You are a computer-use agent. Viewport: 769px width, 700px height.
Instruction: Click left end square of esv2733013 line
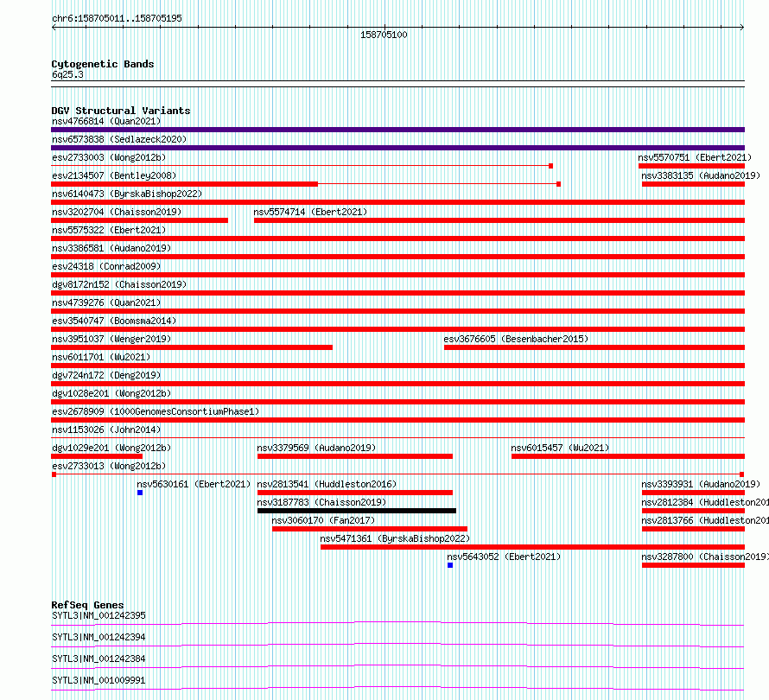coord(54,474)
